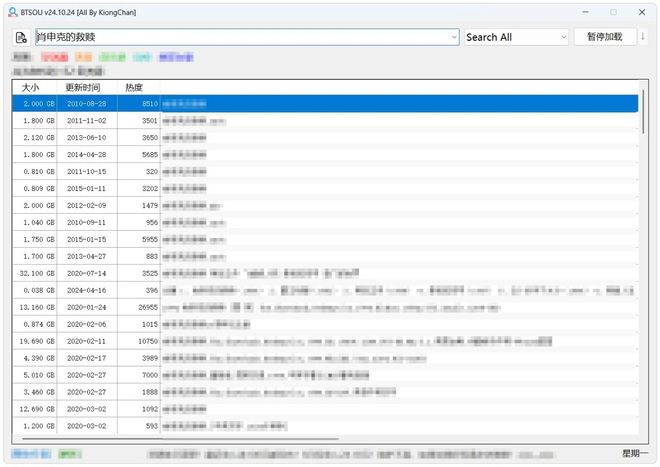Sort results by 大小 column header
Viewport: 660px width, 467px height.
pos(31,87)
